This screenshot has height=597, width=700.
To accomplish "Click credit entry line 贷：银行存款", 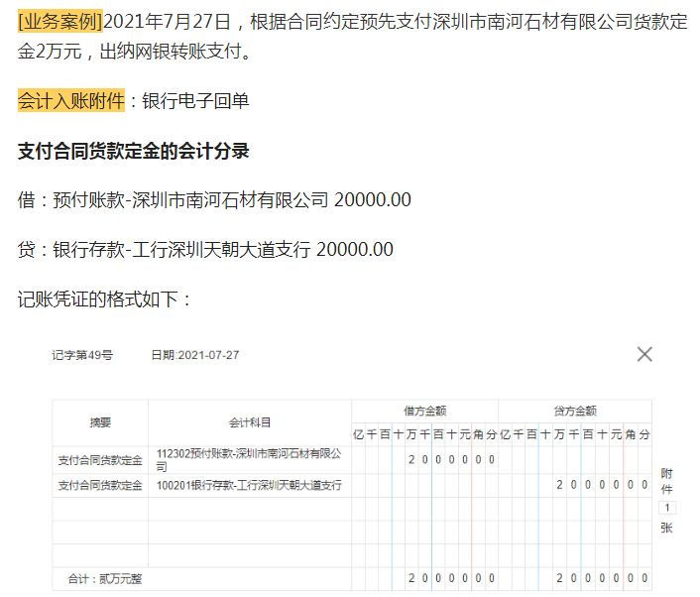I will 205,250.
